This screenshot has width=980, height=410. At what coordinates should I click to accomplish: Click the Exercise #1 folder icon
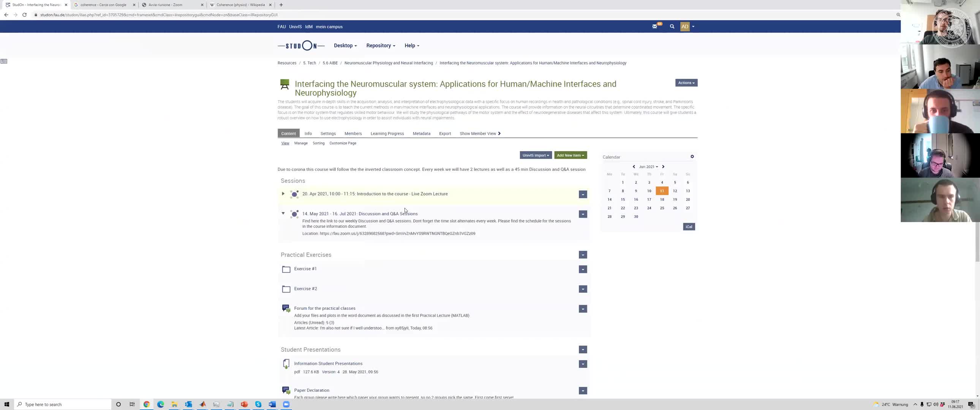pyautogui.click(x=286, y=269)
